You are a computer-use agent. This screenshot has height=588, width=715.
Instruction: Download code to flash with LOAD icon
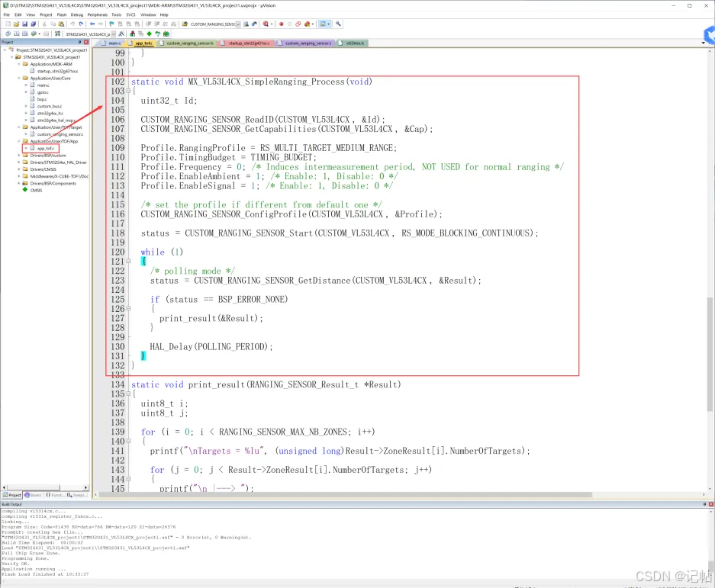click(x=57, y=34)
